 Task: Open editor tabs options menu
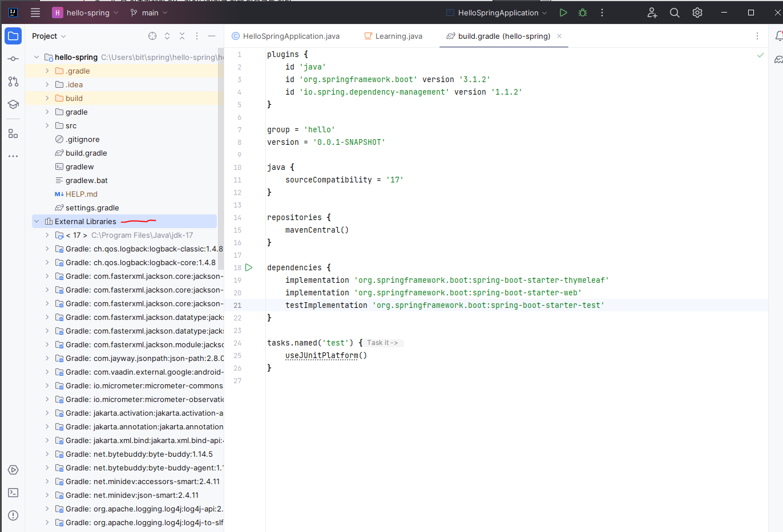pyautogui.click(x=757, y=36)
